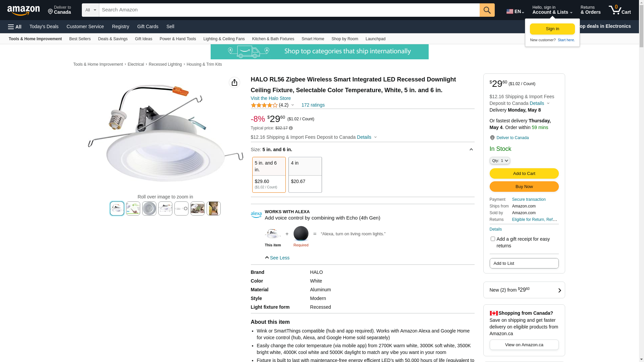Select the last product thumbnail image
Image resolution: width=644 pixels, height=362 pixels.
pyautogui.click(x=214, y=208)
